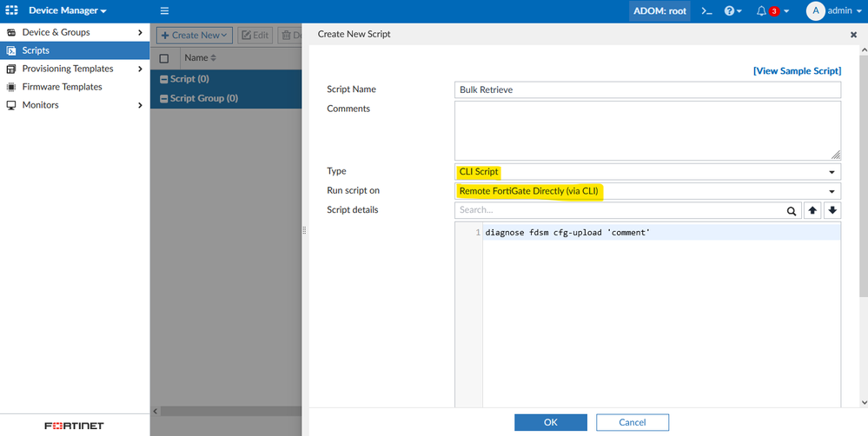This screenshot has height=436, width=868.
Task: Open the Run script on dropdown
Action: tap(647, 191)
